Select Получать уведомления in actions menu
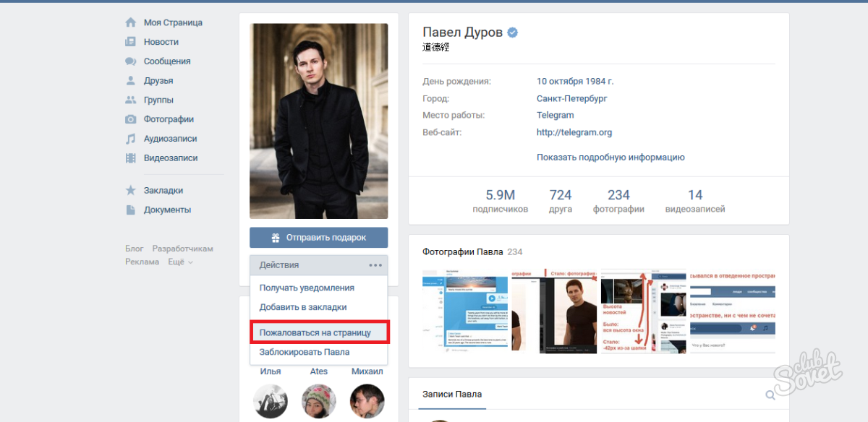 point(307,288)
